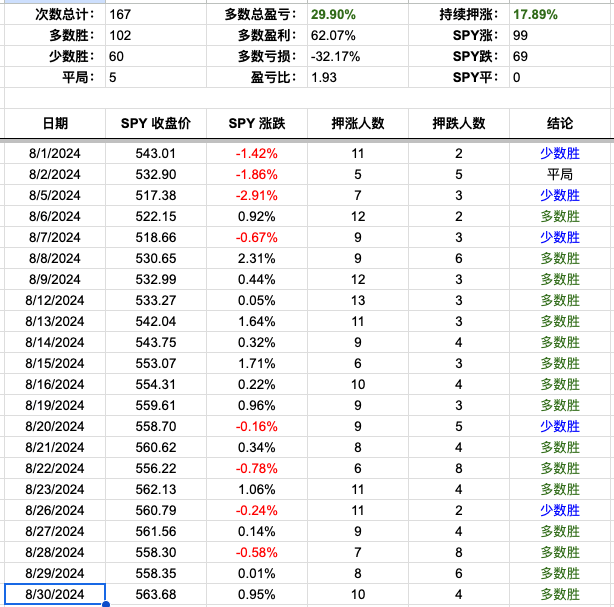614x607 pixels.
Task: Click the 押涨人数 value 13 for 8/12/2024
Action: (358, 300)
